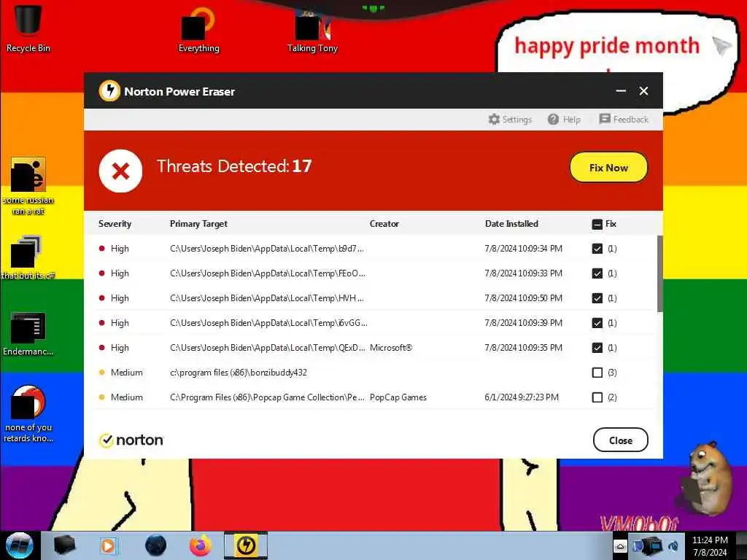Uncheck Fix for the FEoO Temp file
This screenshot has width=747, height=560.
point(597,273)
